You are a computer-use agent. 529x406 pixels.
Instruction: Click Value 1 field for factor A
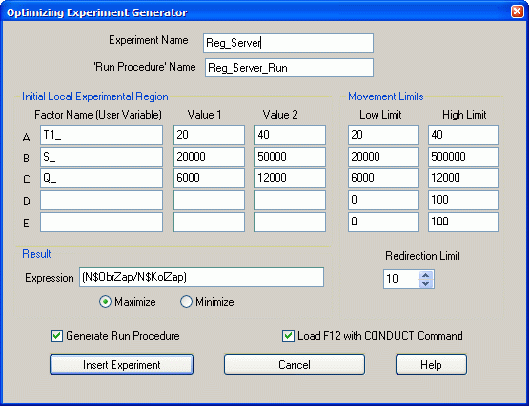(x=209, y=135)
